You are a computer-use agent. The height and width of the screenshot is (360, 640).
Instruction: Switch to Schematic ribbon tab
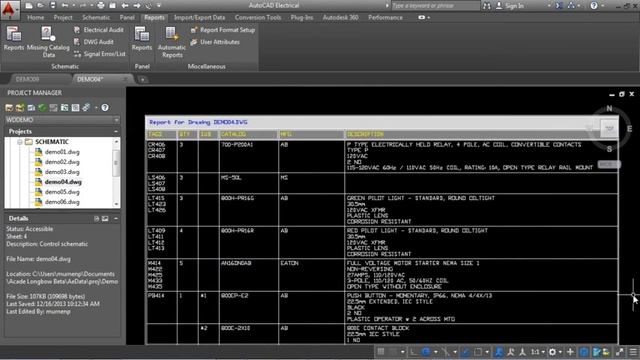click(x=96, y=18)
